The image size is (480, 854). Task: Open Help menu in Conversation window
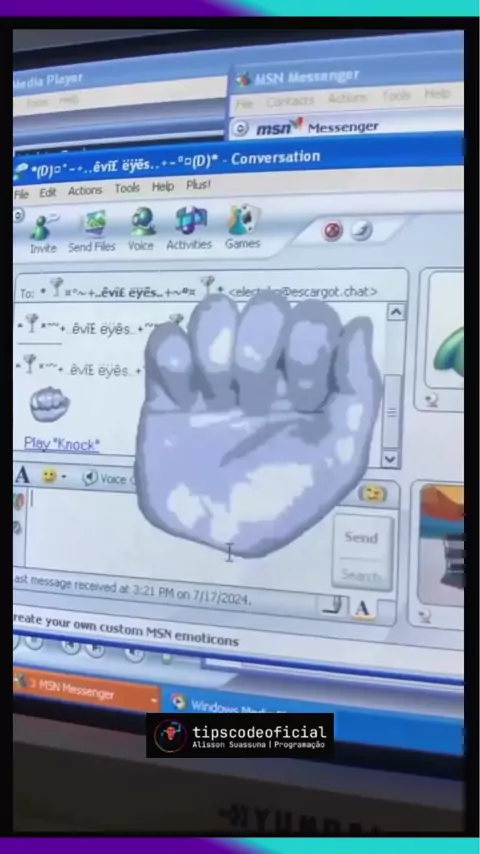[162, 187]
